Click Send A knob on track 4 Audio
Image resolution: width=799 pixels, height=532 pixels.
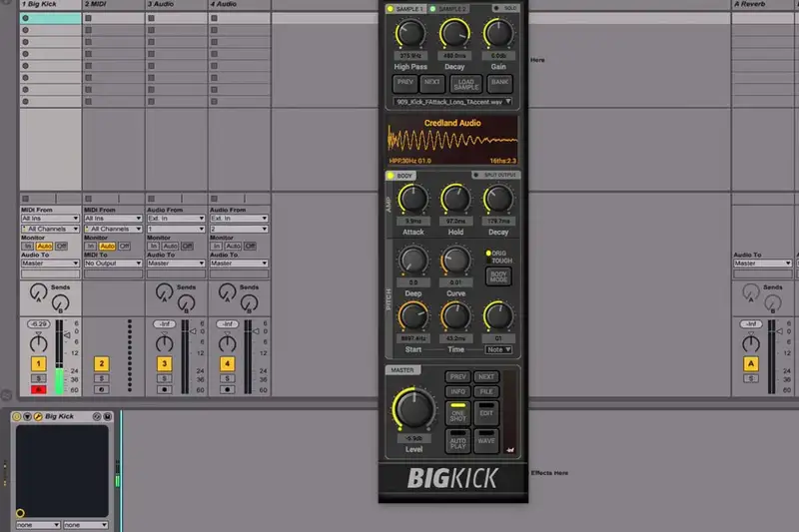(x=227, y=292)
